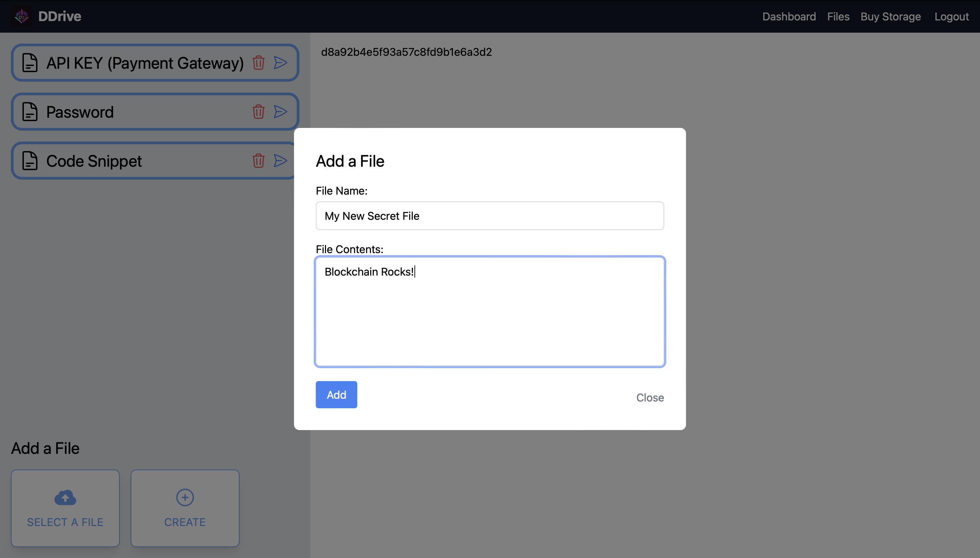Click the DDrive logo icon
This screenshot has height=558, width=980.
click(21, 16)
